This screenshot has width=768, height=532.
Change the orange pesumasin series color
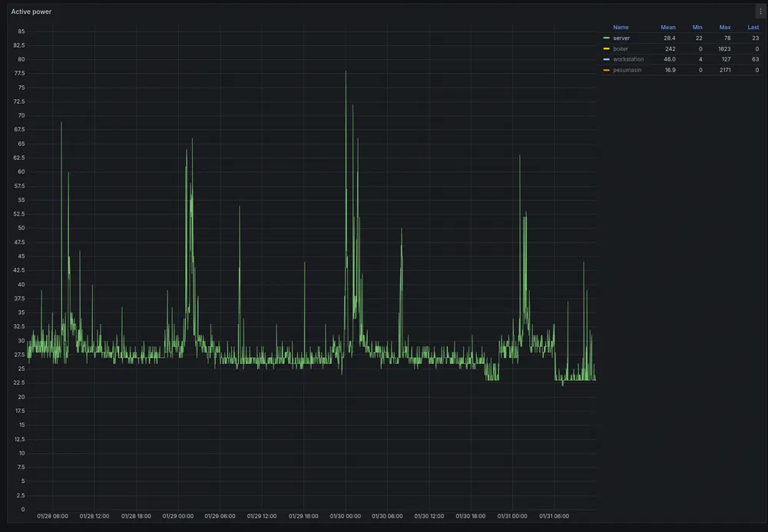pyautogui.click(x=607, y=70)
